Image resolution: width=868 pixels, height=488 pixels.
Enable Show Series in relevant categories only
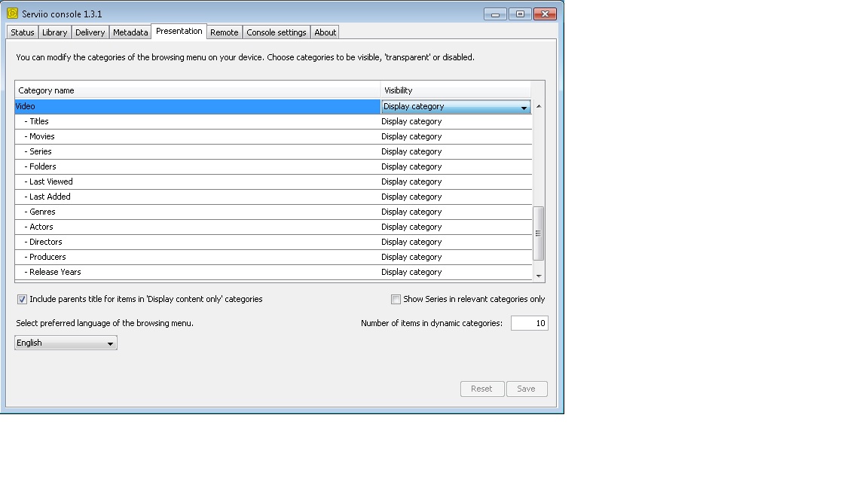396,299
